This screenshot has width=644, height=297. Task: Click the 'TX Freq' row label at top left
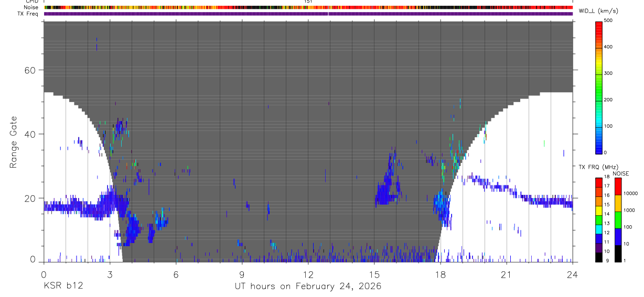click(x=29, y=14)
